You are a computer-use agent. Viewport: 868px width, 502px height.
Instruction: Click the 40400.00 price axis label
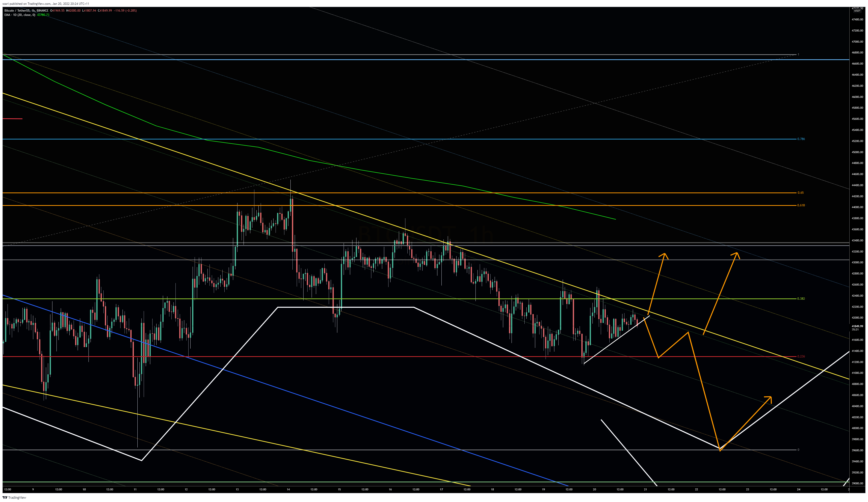click(x=857, y=406)
